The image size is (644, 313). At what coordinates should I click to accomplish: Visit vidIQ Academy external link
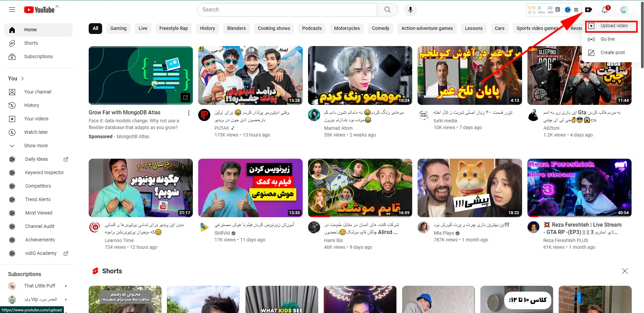point(41,253)
